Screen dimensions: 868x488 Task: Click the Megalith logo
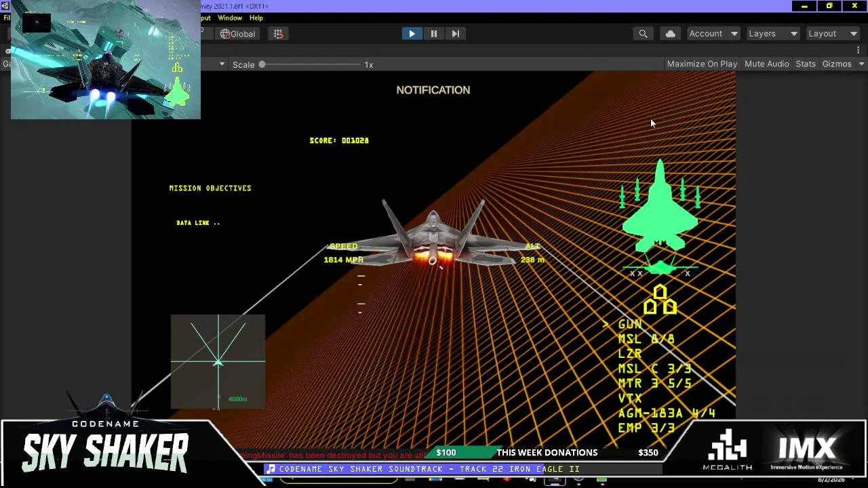click(x=727, y=449)
